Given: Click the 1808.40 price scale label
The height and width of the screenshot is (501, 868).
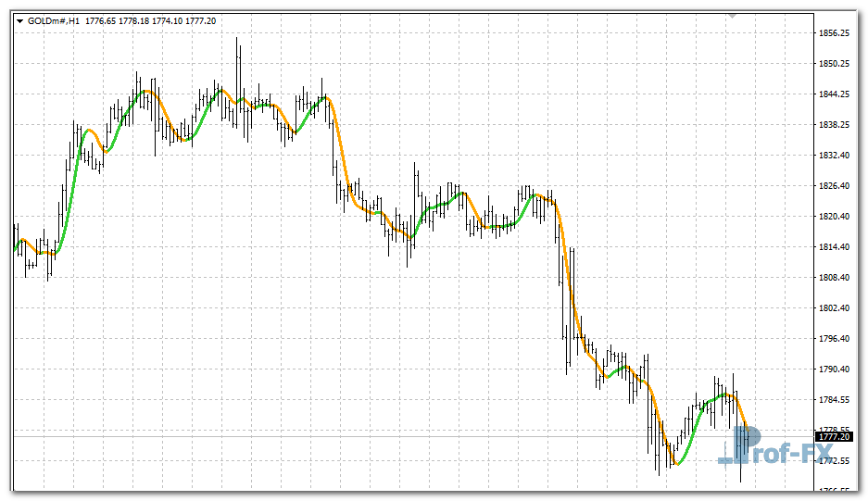Looking at the screenshot, I should pyautogui.click(x=835, y=278).
